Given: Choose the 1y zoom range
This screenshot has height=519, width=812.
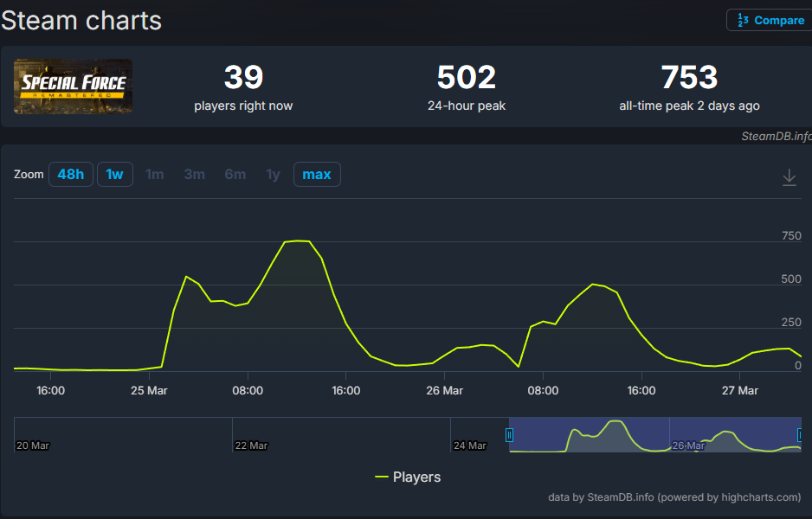Looking at the screenshot, I should 273,175.
